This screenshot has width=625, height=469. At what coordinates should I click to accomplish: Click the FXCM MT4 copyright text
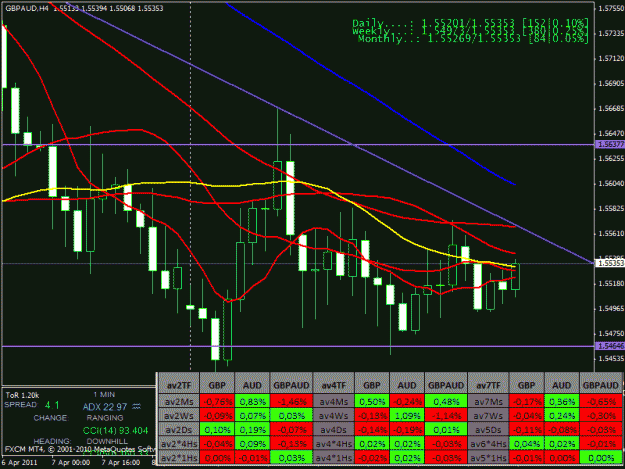click(79, 449)
